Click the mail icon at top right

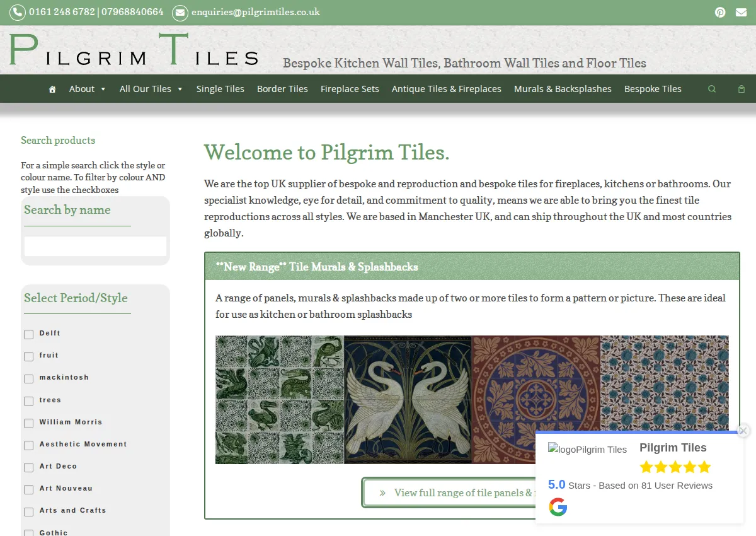(x=742, y=12)
